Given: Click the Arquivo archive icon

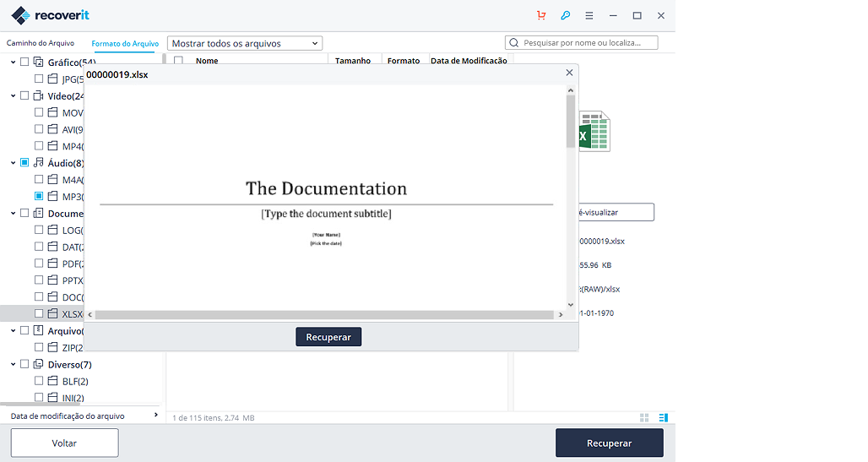Looking at the screenshot, I should (x=38, y=330).
